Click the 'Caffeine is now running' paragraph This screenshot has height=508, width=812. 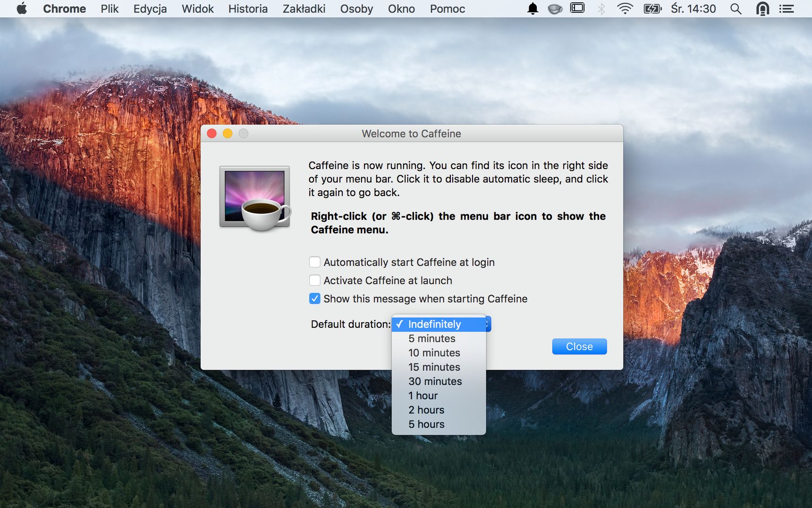pos(458,179)
